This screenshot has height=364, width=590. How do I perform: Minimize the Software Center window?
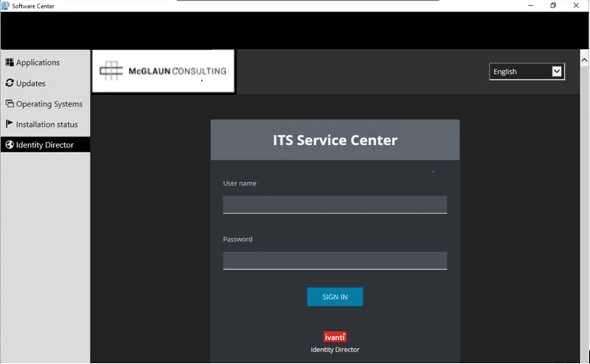click(531, 5)
